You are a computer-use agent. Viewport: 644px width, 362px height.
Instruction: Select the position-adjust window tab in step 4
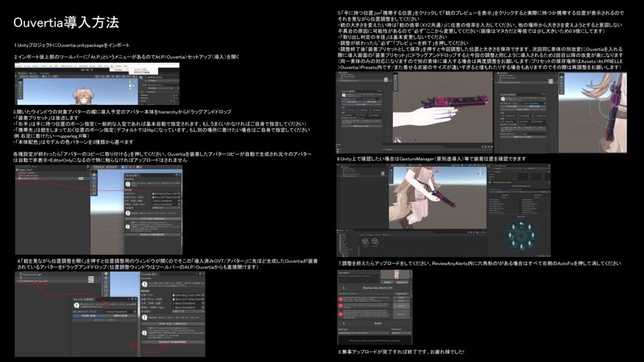[x=84, y=300]
